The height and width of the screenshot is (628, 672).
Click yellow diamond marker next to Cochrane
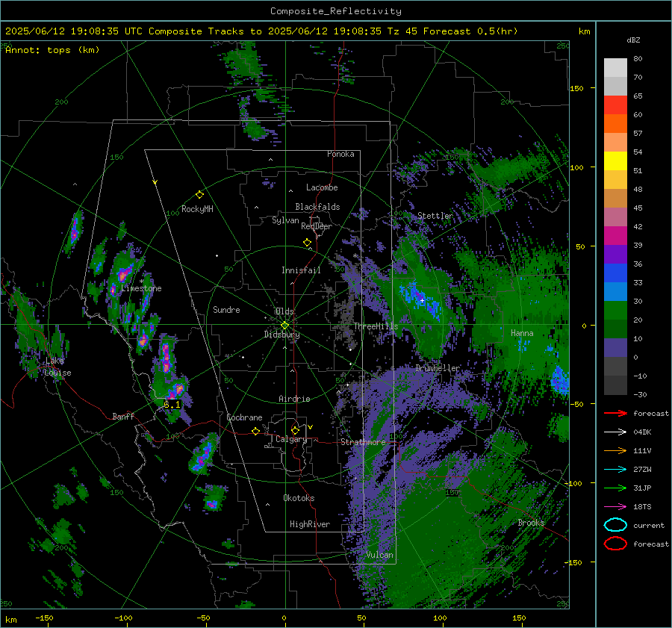tap(255, 431)
